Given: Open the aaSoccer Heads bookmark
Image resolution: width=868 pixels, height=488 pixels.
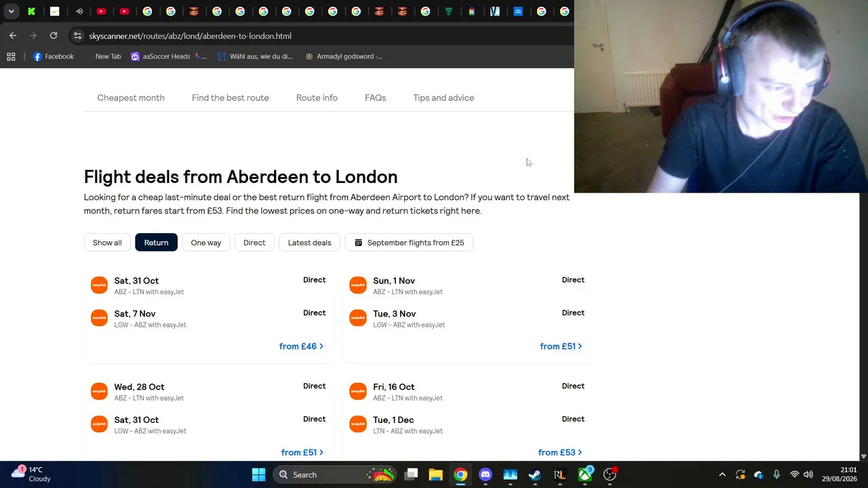Looking at the screenshot, I should pyautogui.click(x=168, y=56).
